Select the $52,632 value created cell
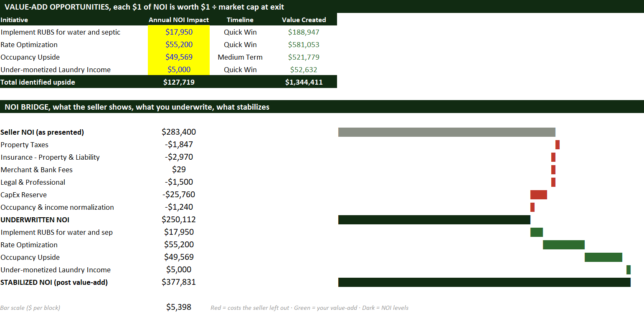This screenshot has height=314, width=644. coord(304,70)
